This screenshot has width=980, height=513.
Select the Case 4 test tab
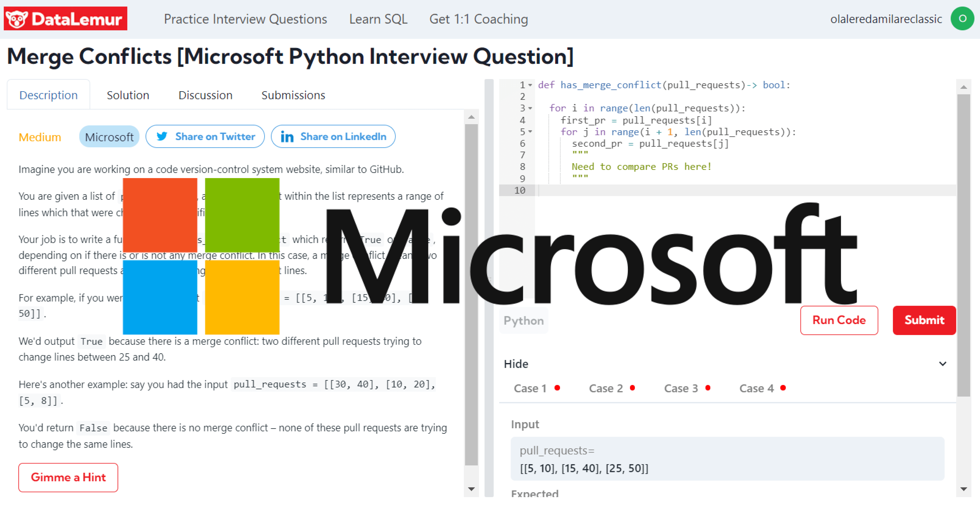click(x=762, y=388)
